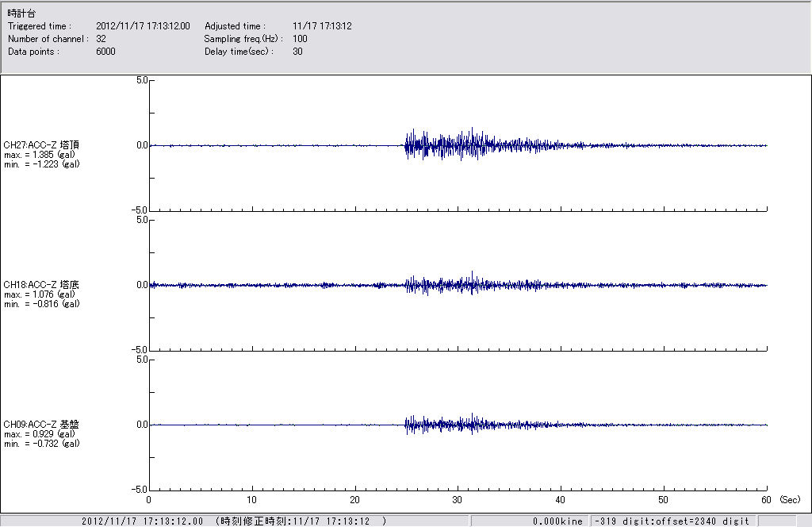Click CH27 max. = 1.385 (gal) reading
The width and height of the screenshot is (812, 527).
click(x=40, y=155)
